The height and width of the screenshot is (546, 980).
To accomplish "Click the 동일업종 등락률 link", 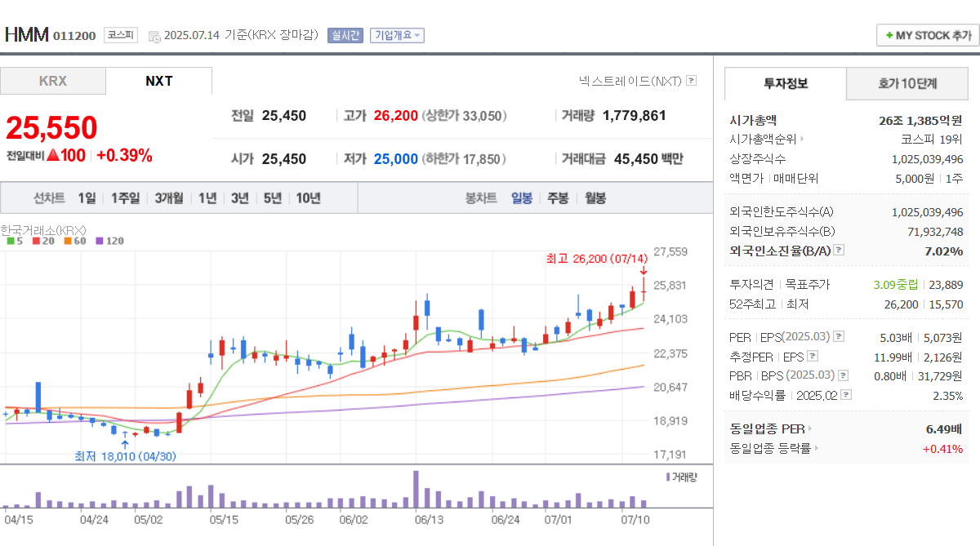I will coord(770,448).
